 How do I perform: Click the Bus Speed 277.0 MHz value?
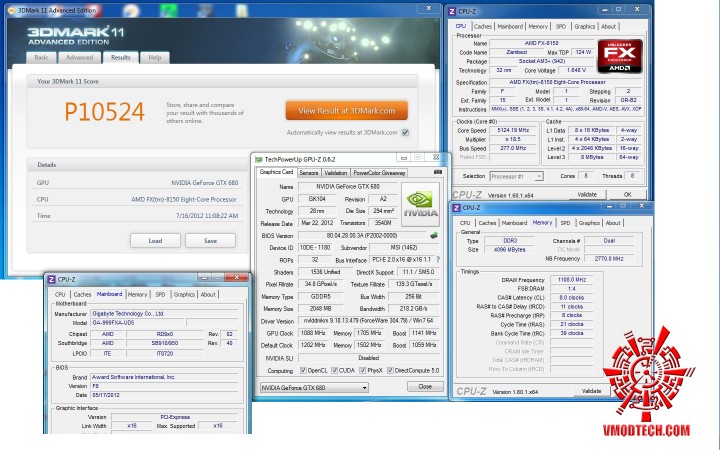[x=513, y=148]
